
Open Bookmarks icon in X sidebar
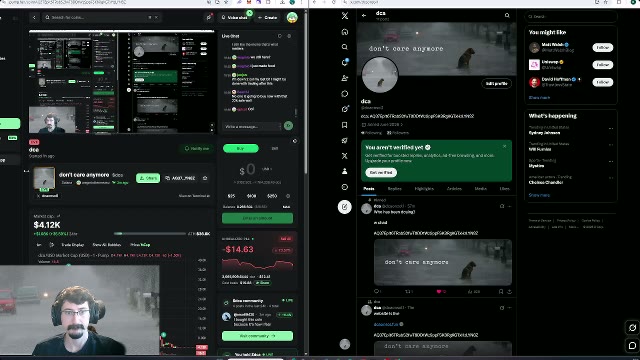click(x=345, y=125)
